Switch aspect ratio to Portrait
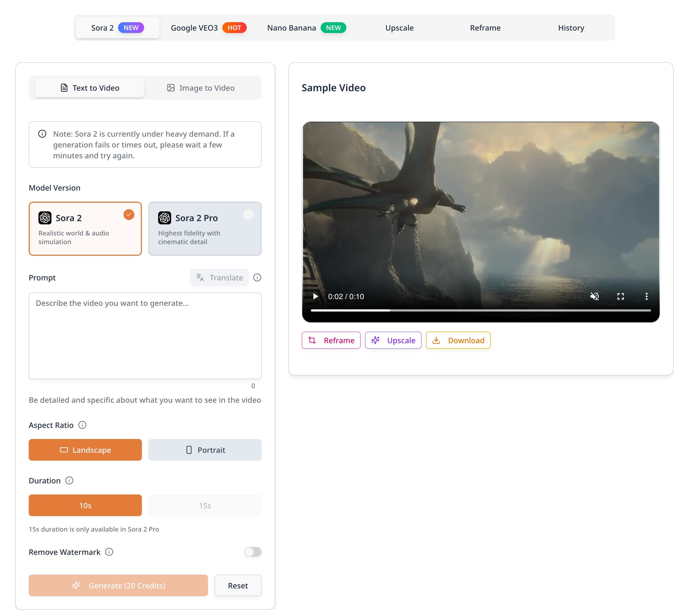 coord(204,450)
